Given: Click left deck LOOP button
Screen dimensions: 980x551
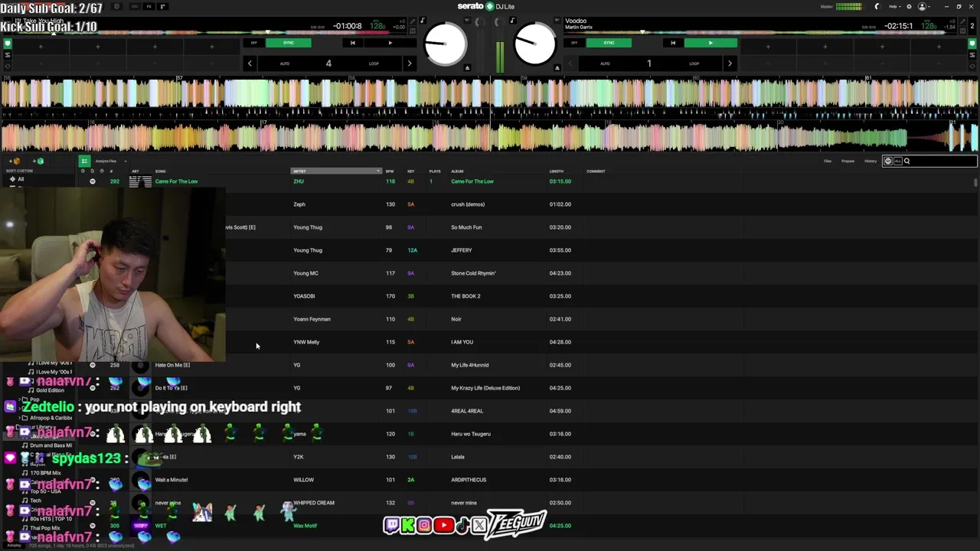Looking at the screenshot, I should (x=374, y=64).
